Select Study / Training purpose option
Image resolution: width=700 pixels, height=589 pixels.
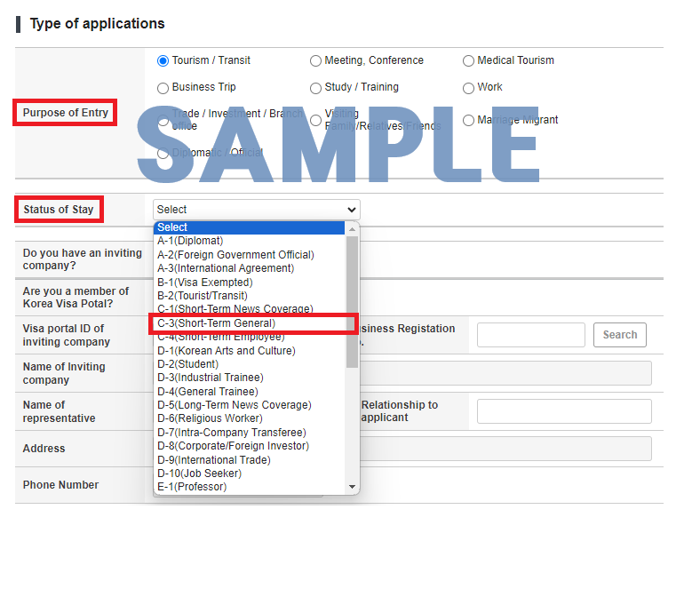click(315, 88)
